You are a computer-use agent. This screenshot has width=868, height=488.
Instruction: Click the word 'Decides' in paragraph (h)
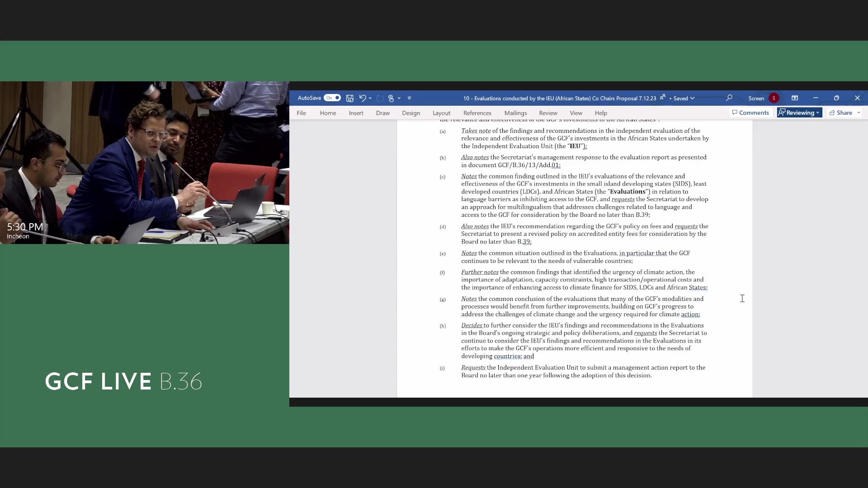point(472,325)
